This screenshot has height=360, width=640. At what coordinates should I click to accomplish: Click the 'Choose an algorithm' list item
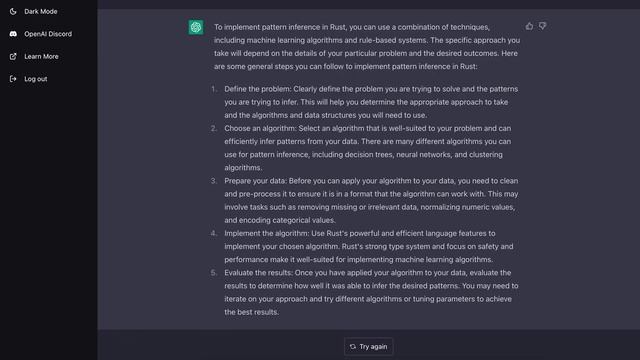pyautogui.click(x=367, y=148)
